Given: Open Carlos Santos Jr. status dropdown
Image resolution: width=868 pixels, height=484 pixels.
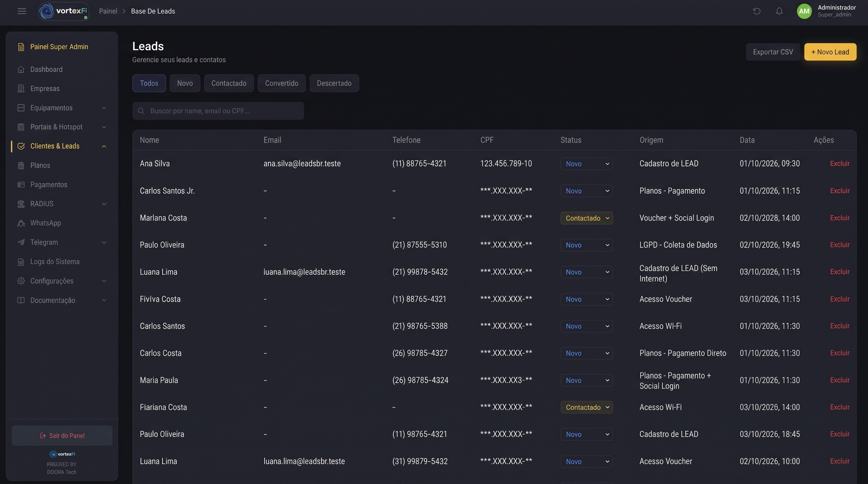Looking at the screenshot, I should tap(586, 191).
